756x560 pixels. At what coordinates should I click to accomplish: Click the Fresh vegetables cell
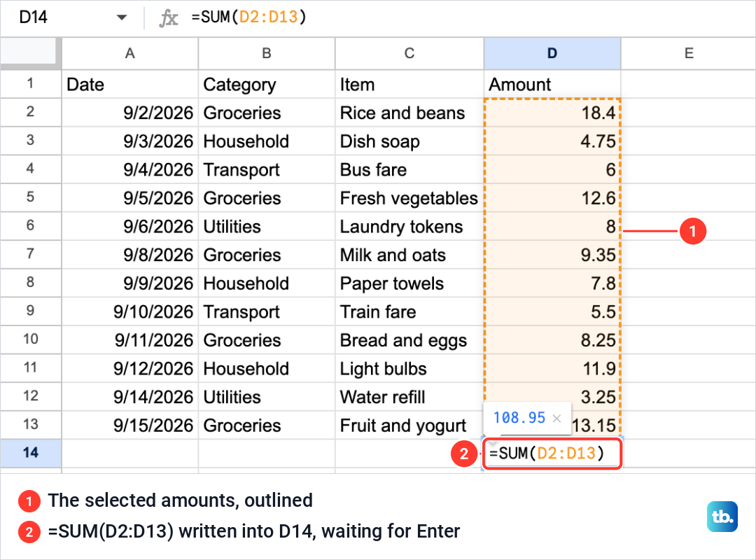tap(409, 198)
